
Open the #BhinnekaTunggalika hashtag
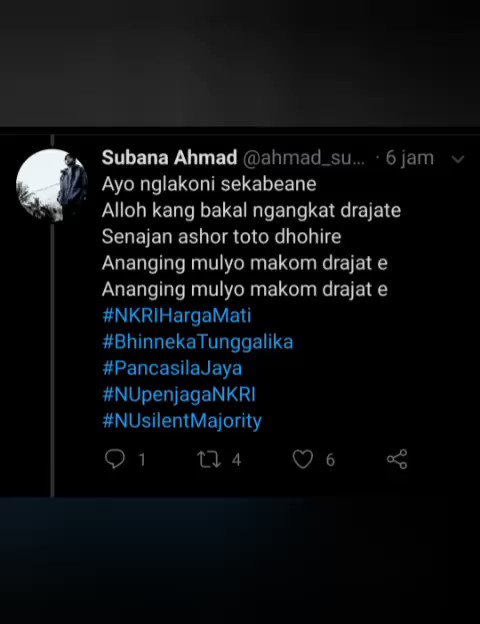coord(198,342)
